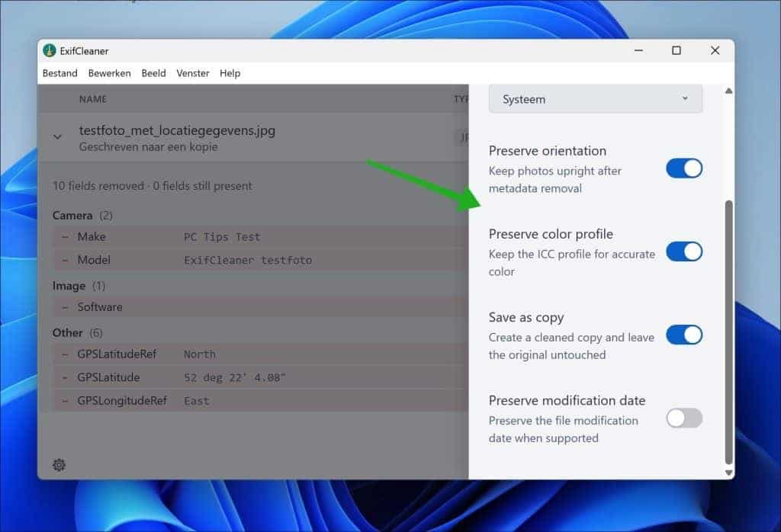
Task: Click the settings panel scrollbar thumb
Action: pos(728,332)
